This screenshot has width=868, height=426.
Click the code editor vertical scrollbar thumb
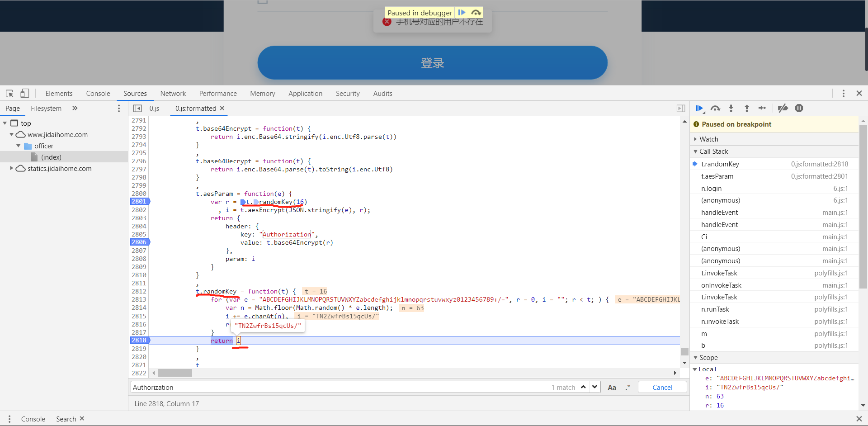click(684, 351)
